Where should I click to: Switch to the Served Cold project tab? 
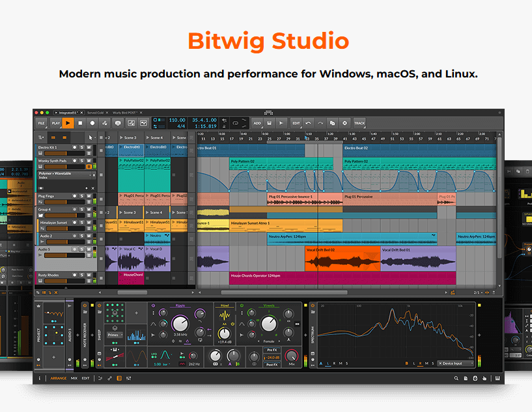point(96,113)
